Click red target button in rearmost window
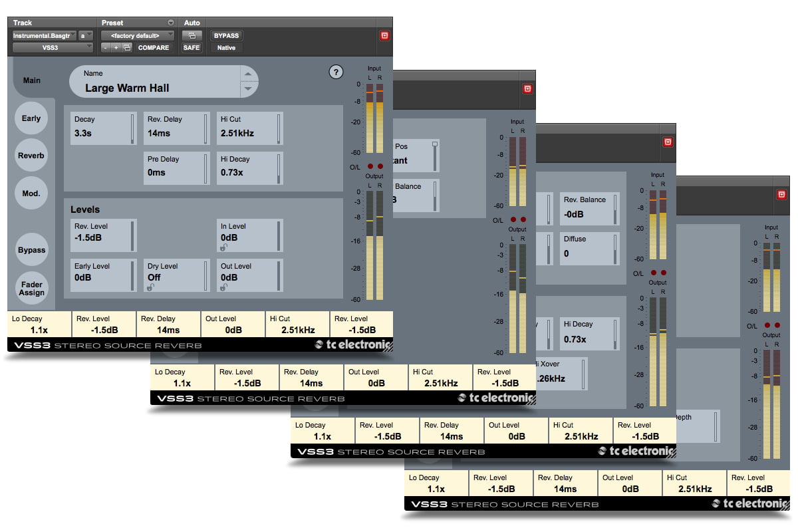 [x=781, y=194]
